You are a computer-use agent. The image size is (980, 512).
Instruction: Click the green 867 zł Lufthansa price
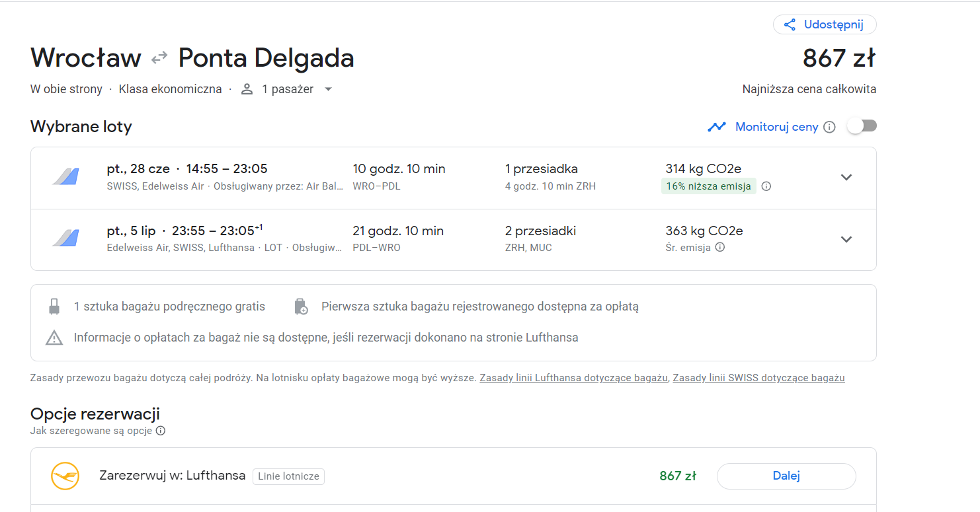point(677,476)
